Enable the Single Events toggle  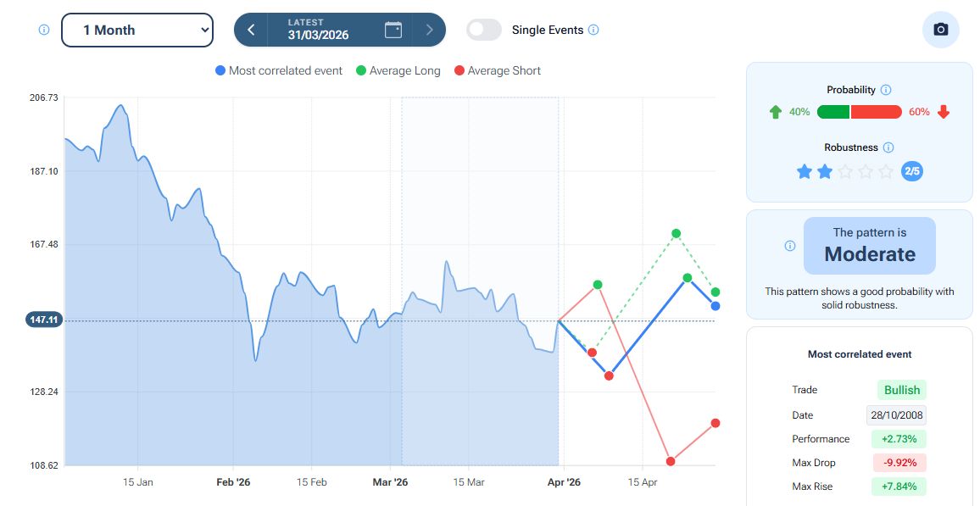pos(484,30)
